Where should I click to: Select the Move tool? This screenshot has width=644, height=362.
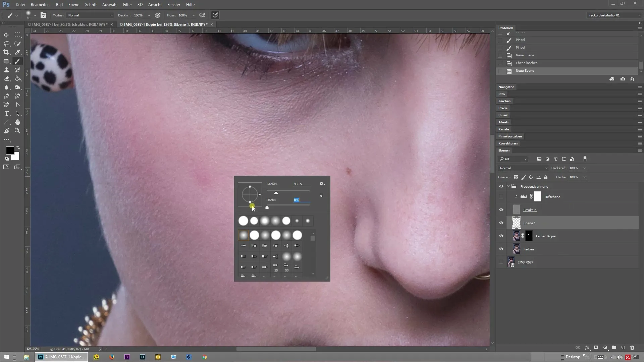point(6,35)
